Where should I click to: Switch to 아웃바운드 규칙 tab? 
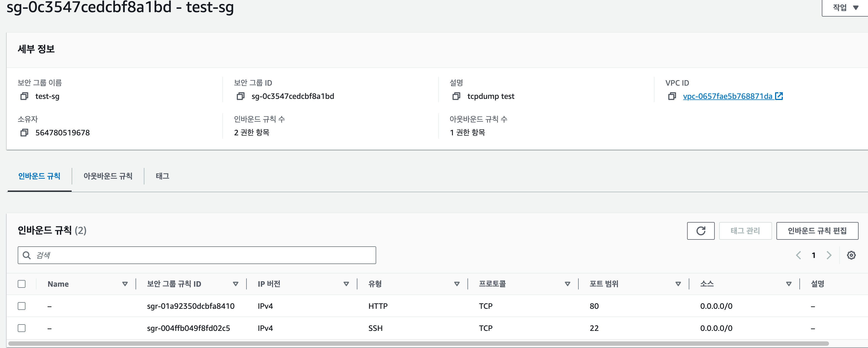coord(108,176)
